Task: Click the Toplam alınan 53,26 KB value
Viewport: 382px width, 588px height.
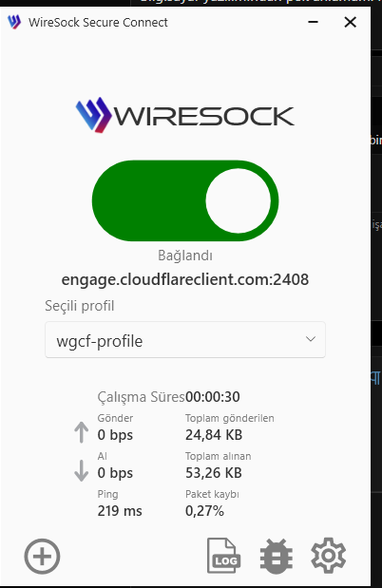Action: [x=214, y=473]
